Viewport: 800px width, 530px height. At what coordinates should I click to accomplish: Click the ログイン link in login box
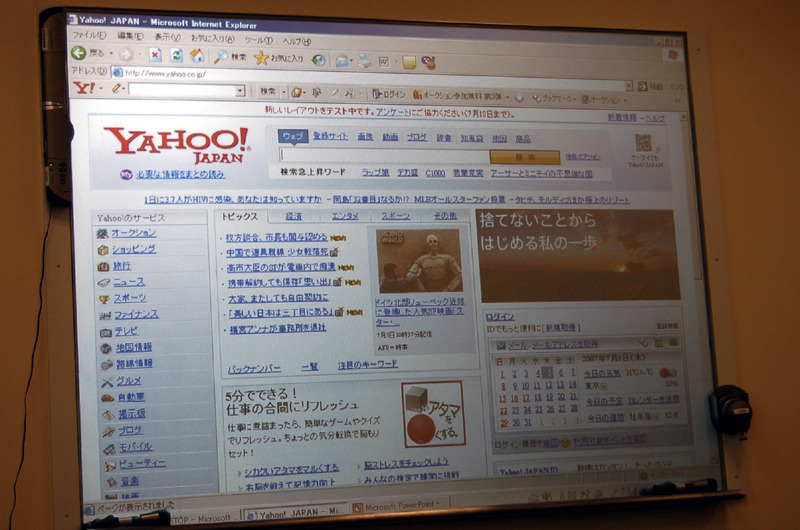click(x=499, y=317)
